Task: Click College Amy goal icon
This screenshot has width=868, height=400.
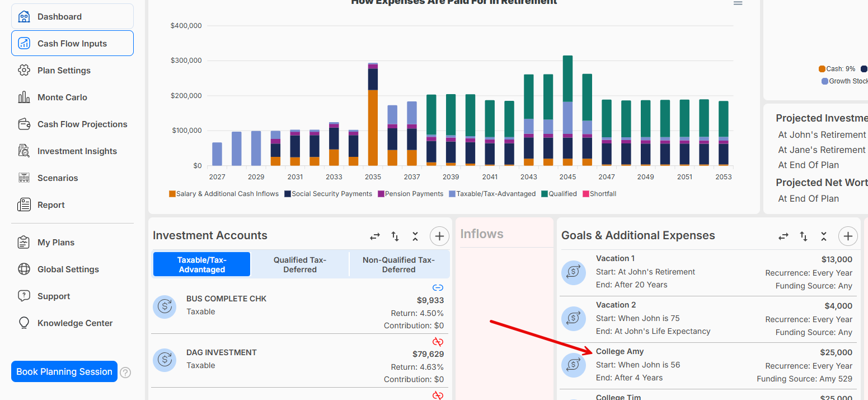Action: point(573,365)
